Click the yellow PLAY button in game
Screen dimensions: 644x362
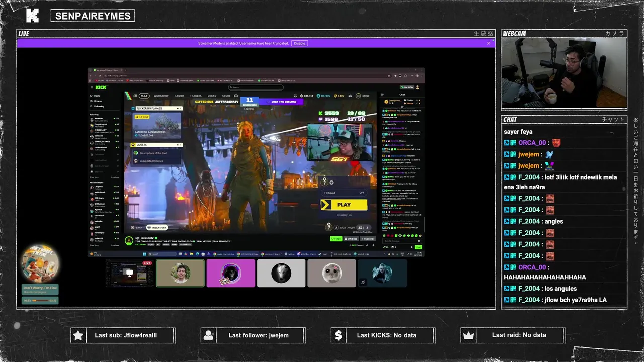344,205
